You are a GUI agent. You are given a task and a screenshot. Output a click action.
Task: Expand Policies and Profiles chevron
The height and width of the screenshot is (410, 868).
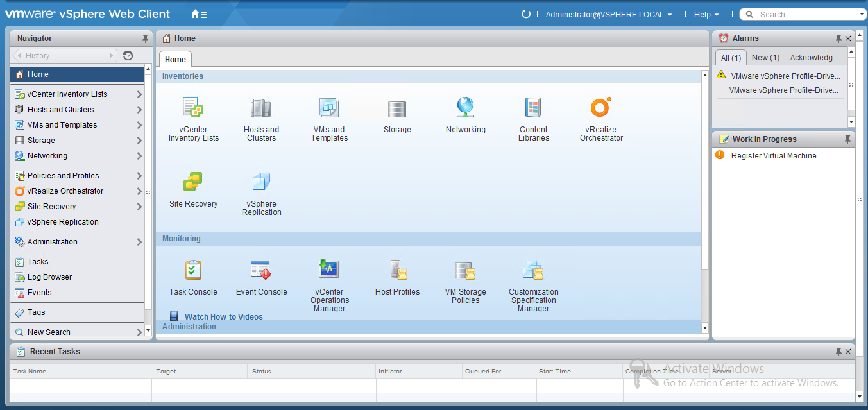point(139,176)
